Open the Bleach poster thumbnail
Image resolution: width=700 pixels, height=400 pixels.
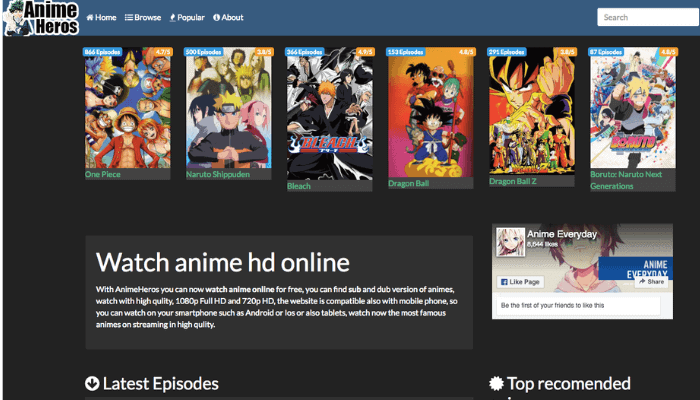coord(329,114)
